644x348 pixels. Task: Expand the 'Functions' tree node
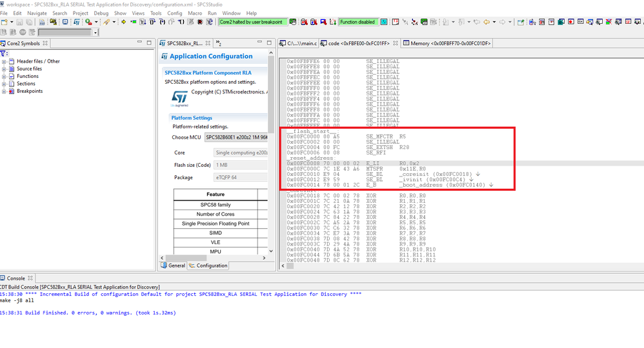click(x=4, y=76)
